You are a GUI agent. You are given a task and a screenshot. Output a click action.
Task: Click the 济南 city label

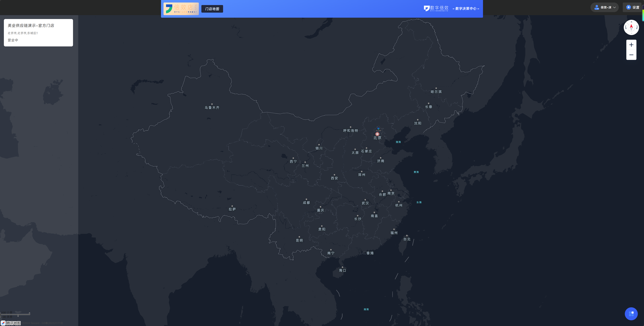381,161
